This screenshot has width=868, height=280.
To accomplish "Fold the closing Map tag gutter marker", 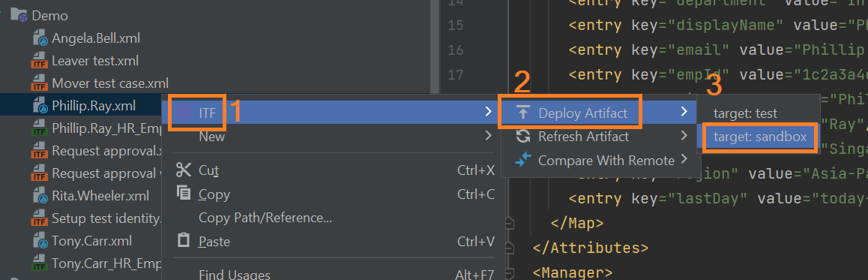I will [x=510, y=223].
